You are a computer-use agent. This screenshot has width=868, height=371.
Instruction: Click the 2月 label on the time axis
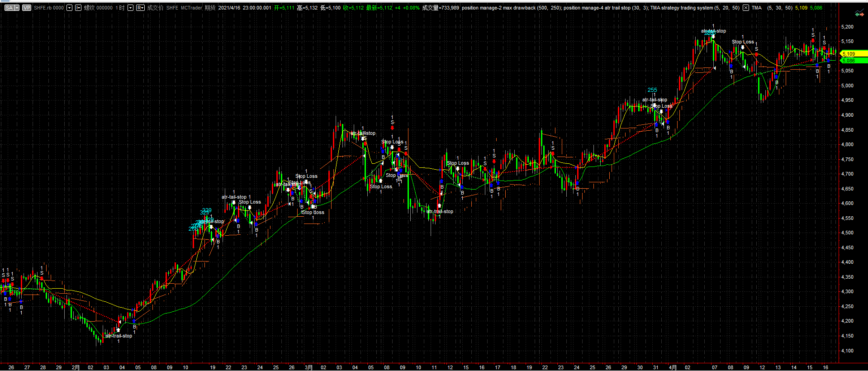76,367
